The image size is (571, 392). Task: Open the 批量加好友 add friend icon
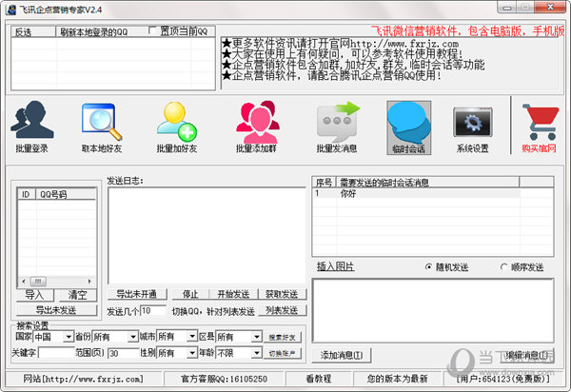pos(177,127)
